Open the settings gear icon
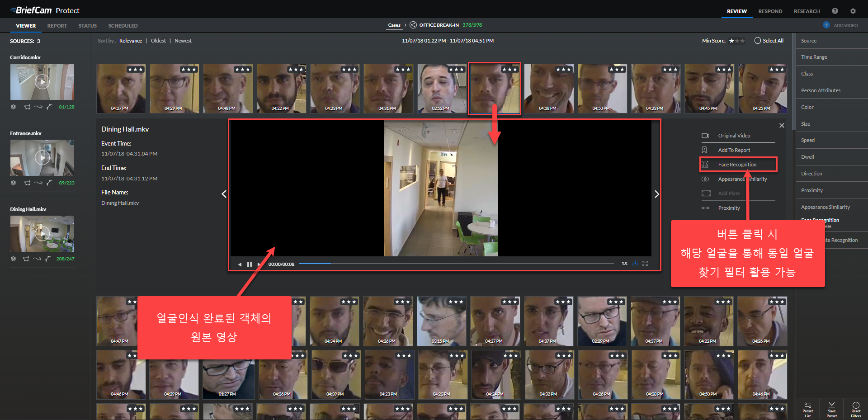Image resolution: width=868 pixels, height=420 pixels. (853, 11)
